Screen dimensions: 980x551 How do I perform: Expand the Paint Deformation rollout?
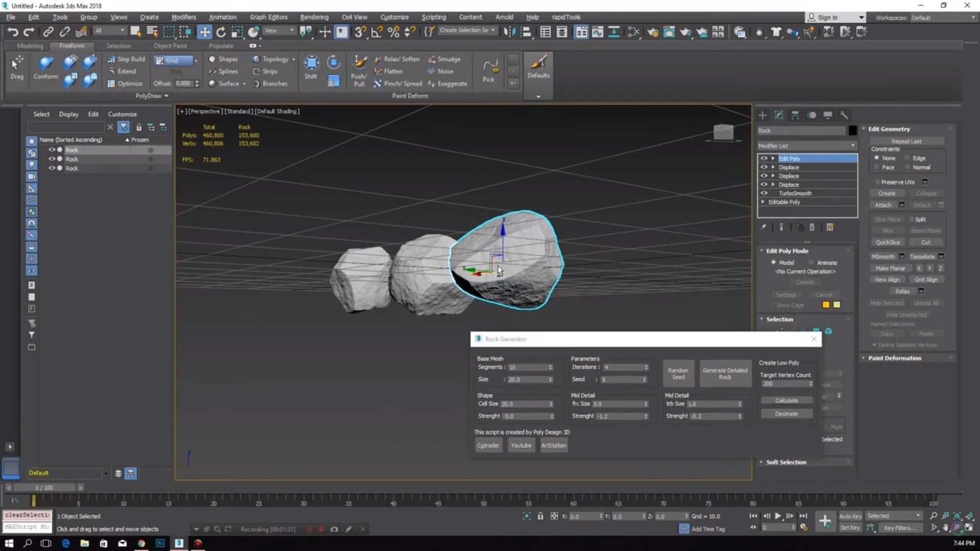pos(894,358)
